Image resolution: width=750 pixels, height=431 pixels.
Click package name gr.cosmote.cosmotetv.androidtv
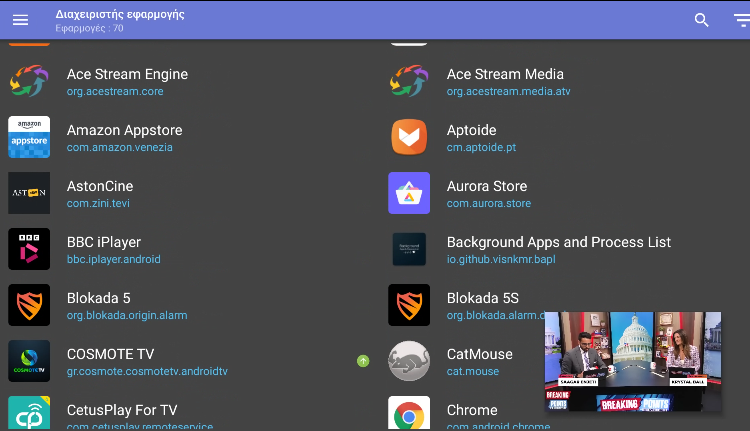pyautogui.click(x=147, y=371)
